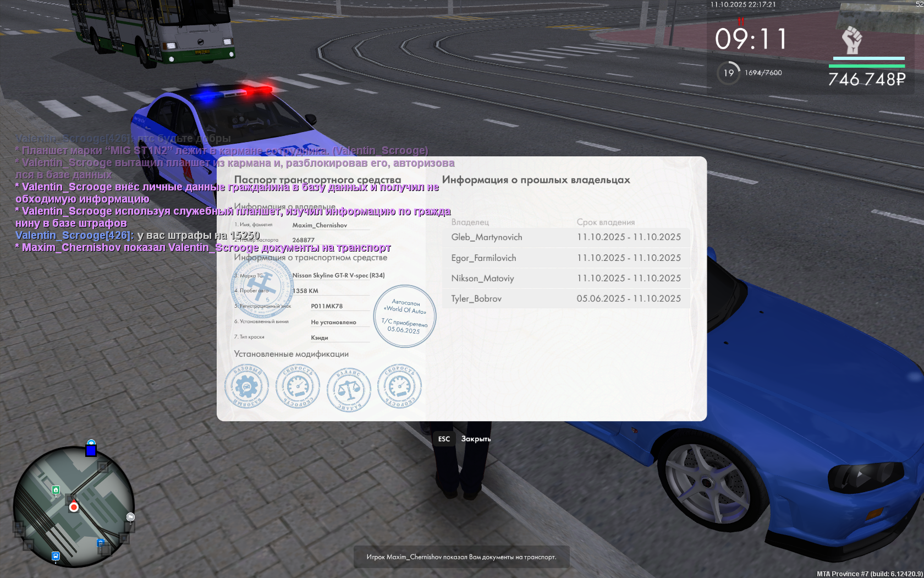Click the passport number 268877
The image size is (924, 578).
304,240
